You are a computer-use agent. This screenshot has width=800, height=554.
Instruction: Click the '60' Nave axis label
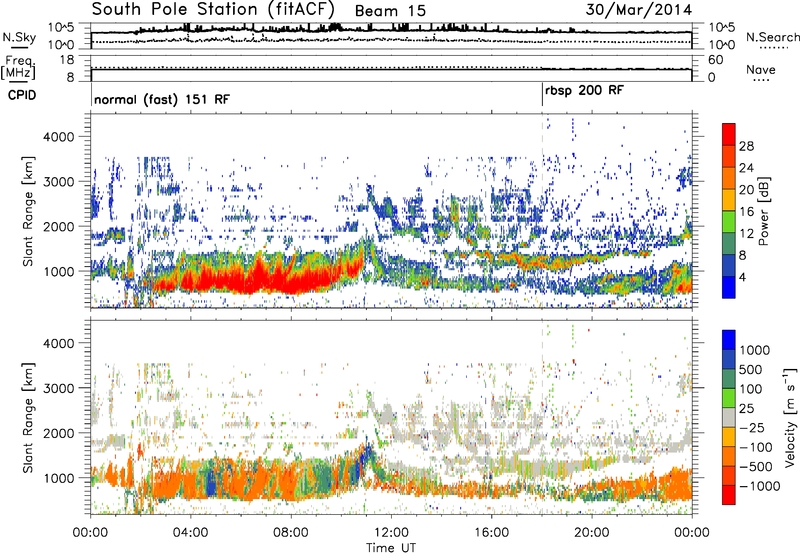click(x=715, y=60)
